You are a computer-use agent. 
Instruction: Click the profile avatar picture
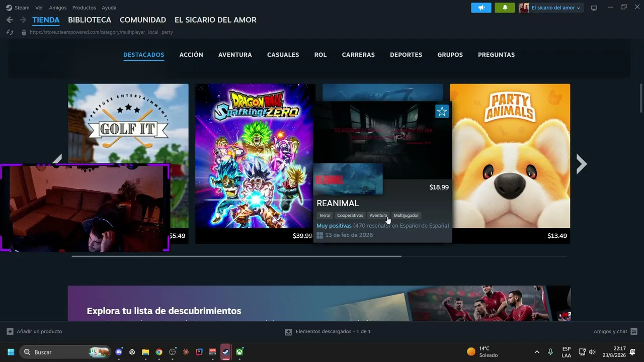pos(524,8)
